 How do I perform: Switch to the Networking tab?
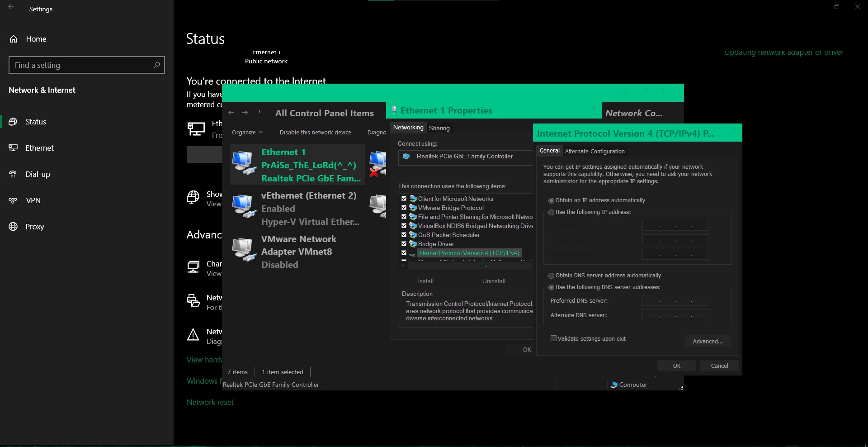tap(408, 128)
